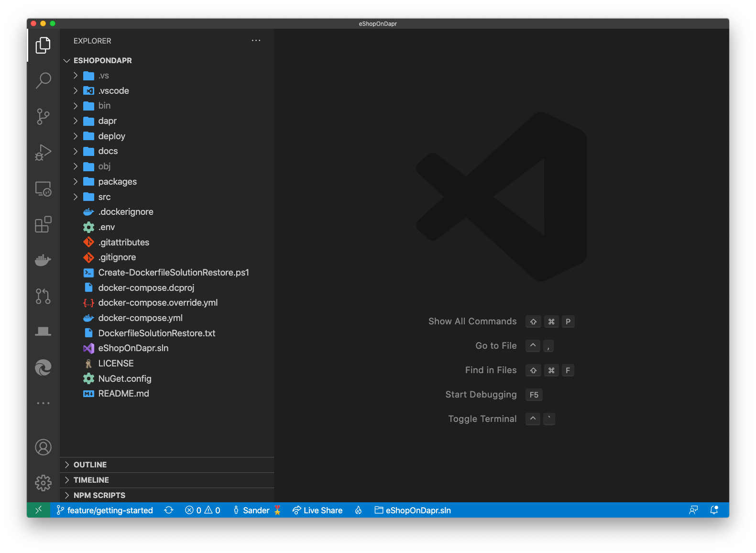Viewport: 756px width, 553px height.
Task: Expand the docs folder
Action: pyautogui.click(x=167, y=151)
